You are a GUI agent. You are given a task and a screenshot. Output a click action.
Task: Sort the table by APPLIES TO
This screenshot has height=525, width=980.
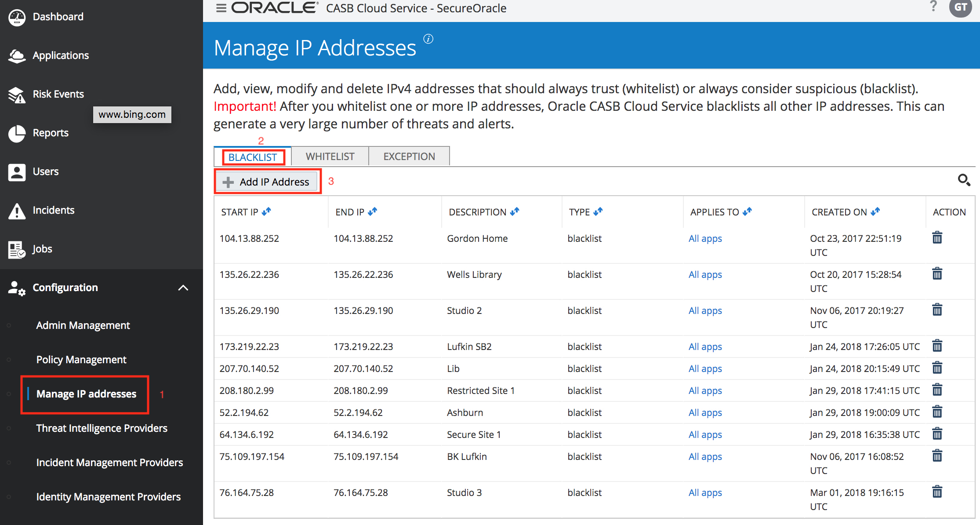pyautogui.click(x=747, y=212)
